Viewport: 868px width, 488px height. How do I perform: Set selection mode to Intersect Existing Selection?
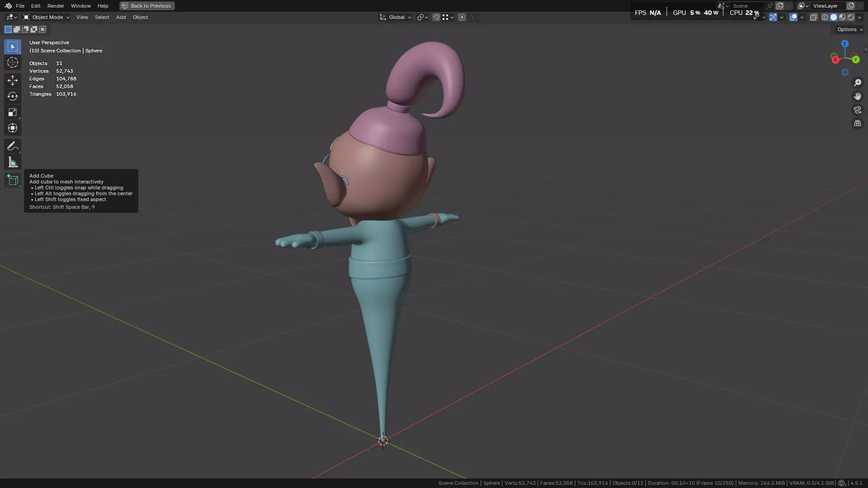pyautogui.click(x=42, y=29)
